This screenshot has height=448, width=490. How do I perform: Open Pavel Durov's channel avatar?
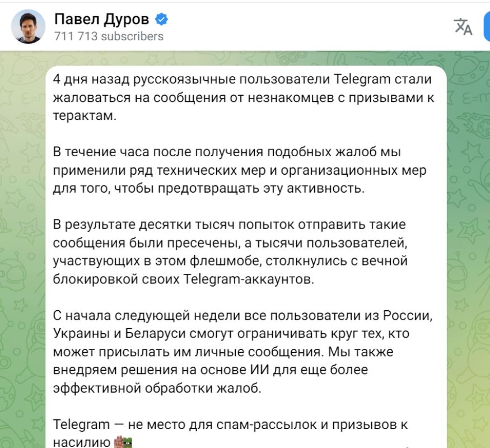pos(28,26)
